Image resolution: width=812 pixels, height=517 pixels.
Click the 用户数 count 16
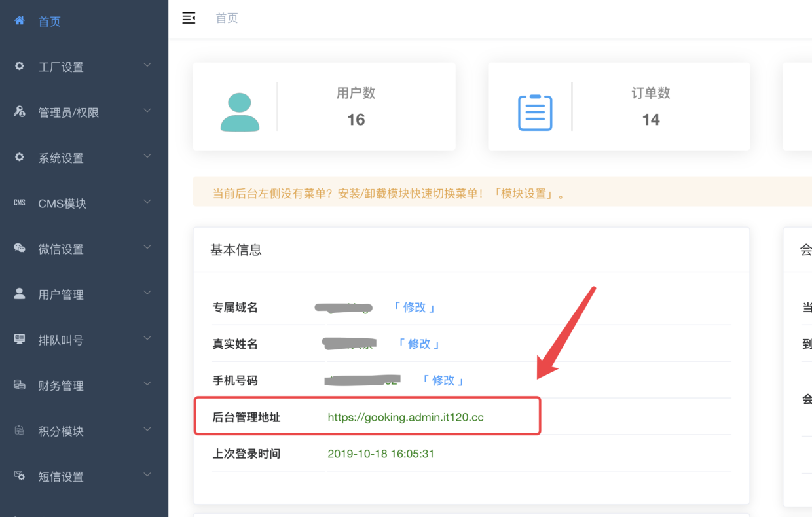356,120
